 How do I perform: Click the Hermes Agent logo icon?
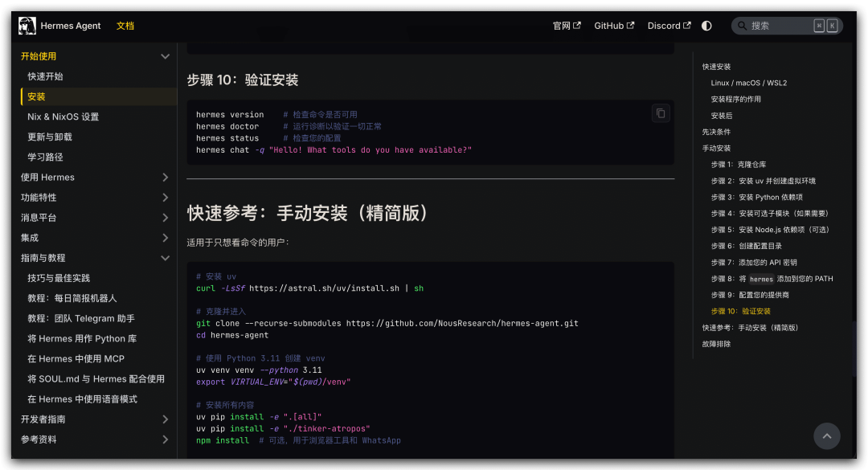tap(27, 26)
